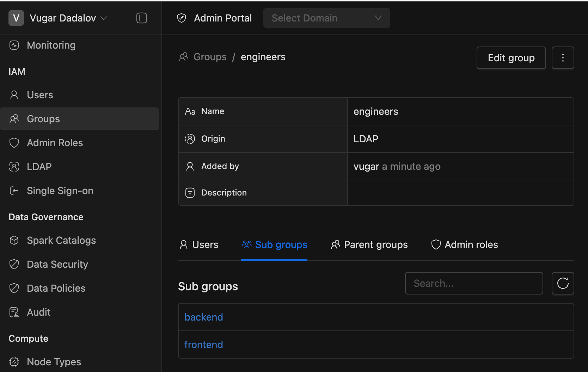Screen dimensions: 588x372
Task: Switch to the Users tab
Action: click(x=199, y=244)
